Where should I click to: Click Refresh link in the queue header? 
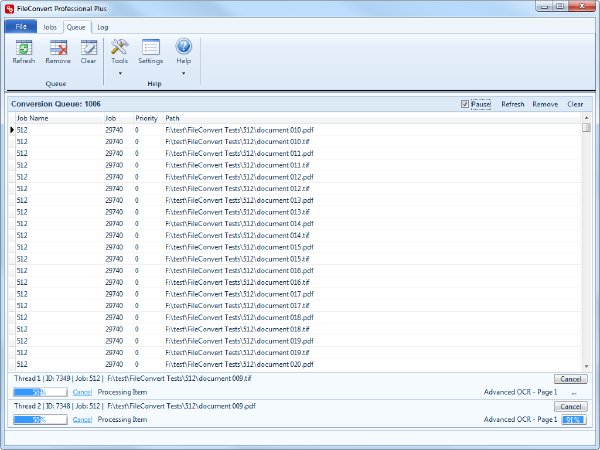point(513,104)
